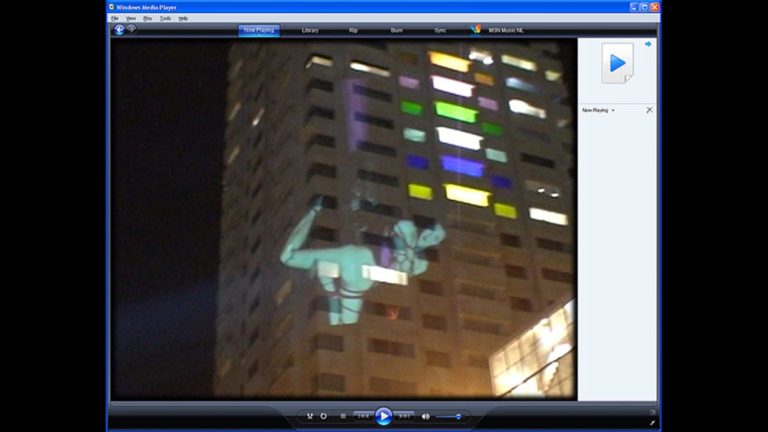Click the Play button in playback controls
The width and height of the screenshot is (768, 432).
[x=383, y=416]
